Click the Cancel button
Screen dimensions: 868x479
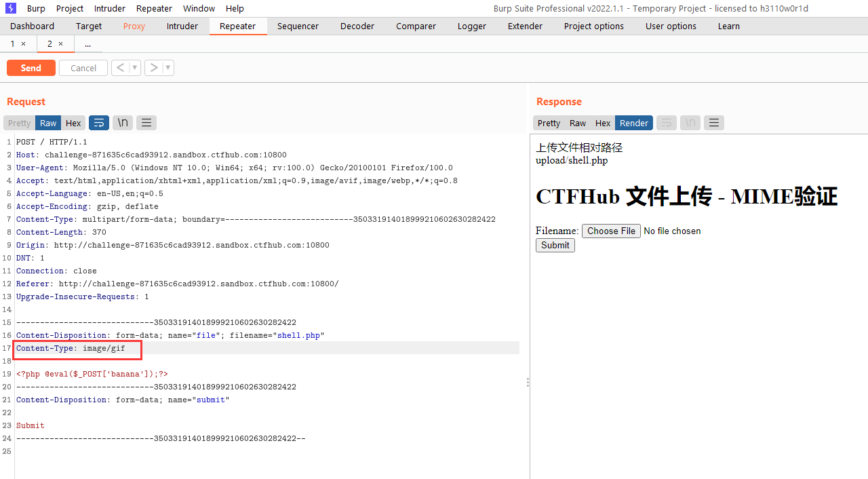click(x=83, y=68)
